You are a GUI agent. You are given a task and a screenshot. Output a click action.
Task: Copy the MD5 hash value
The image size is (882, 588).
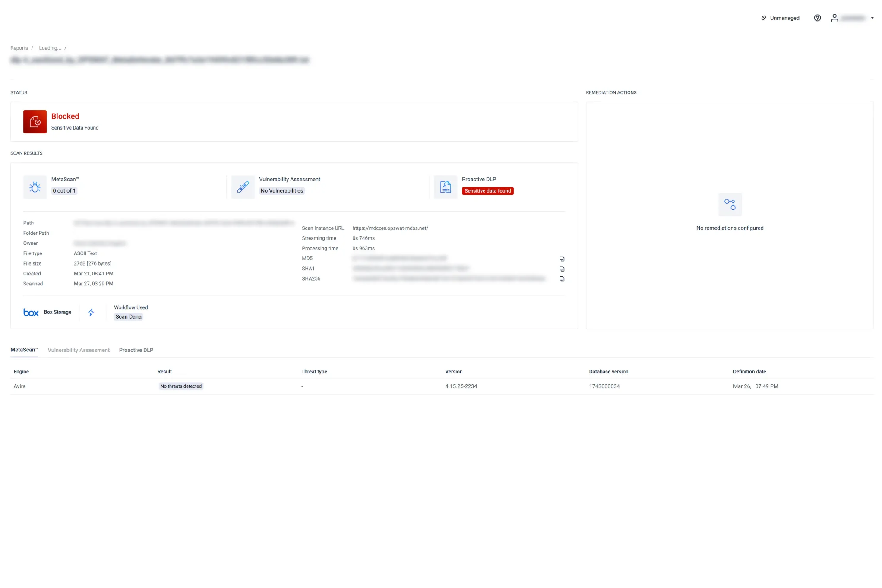tap(562, 259)
